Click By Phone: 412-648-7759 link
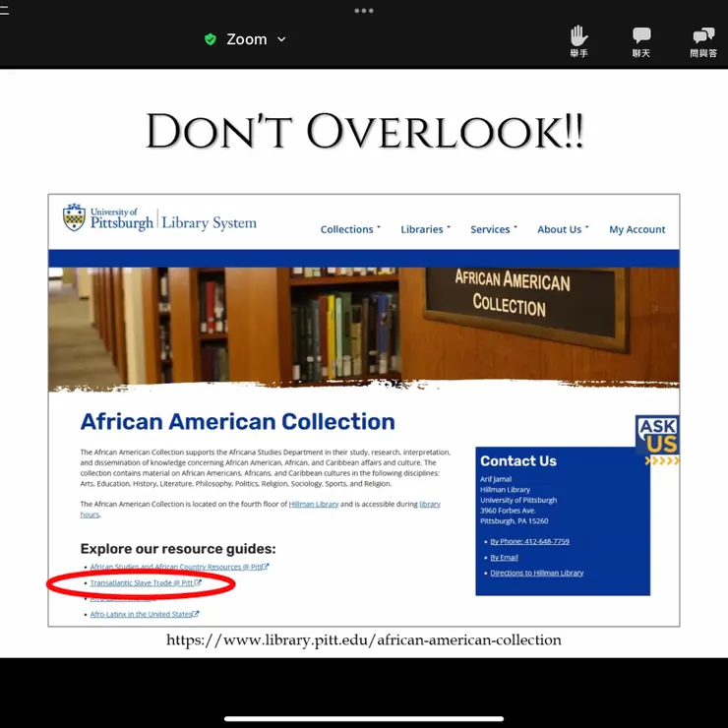 (529, 541)
